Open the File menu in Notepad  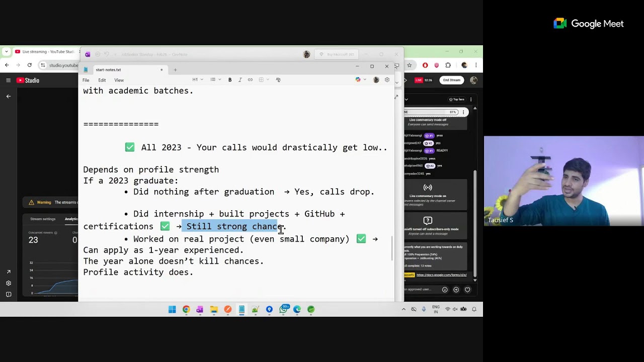coord(86,80)
